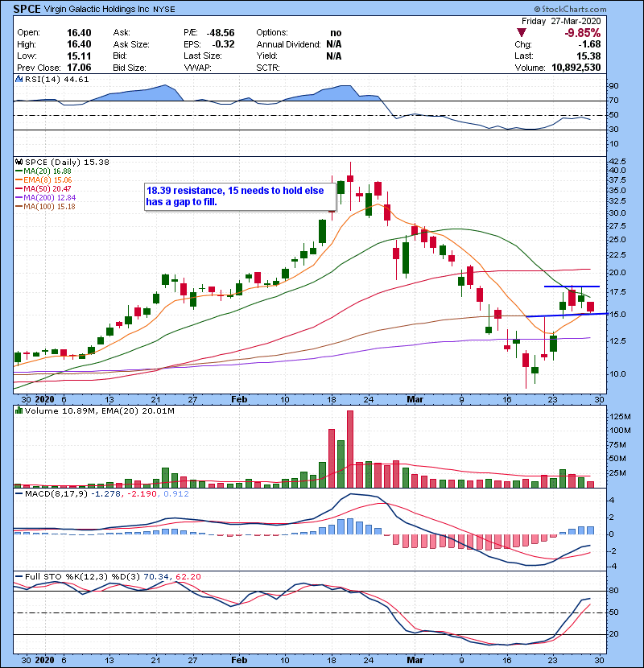Click the Last price 15.38 in header

[588, 56]
